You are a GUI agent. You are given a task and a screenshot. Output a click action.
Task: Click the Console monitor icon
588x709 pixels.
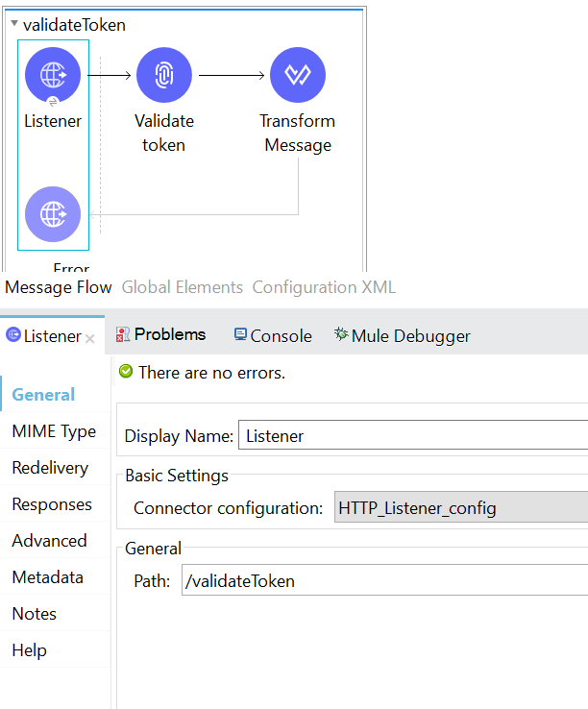click(x=240, y=334)
